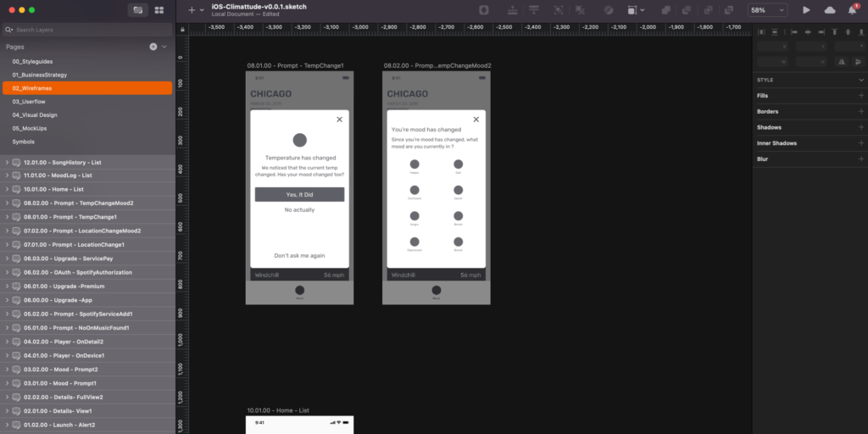Expand 03.01.00 - Mood - Prompt1 artboard

pyautogui.click(x=7, y=383)
